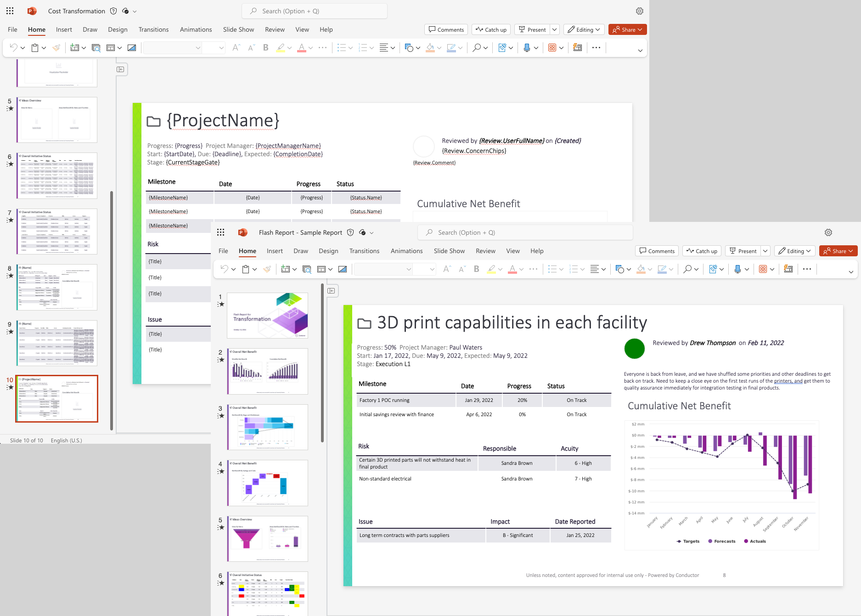Click Undo in the Cost Transformation toolbar
The image size is (861, 616).
(x=13, y=48)
